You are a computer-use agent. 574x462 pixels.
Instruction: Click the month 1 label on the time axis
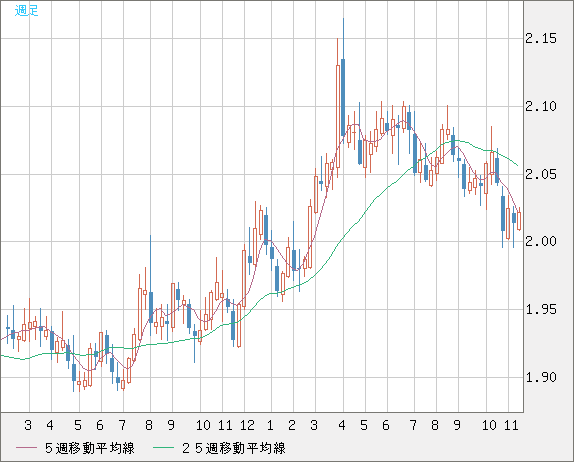pos(270,425)
